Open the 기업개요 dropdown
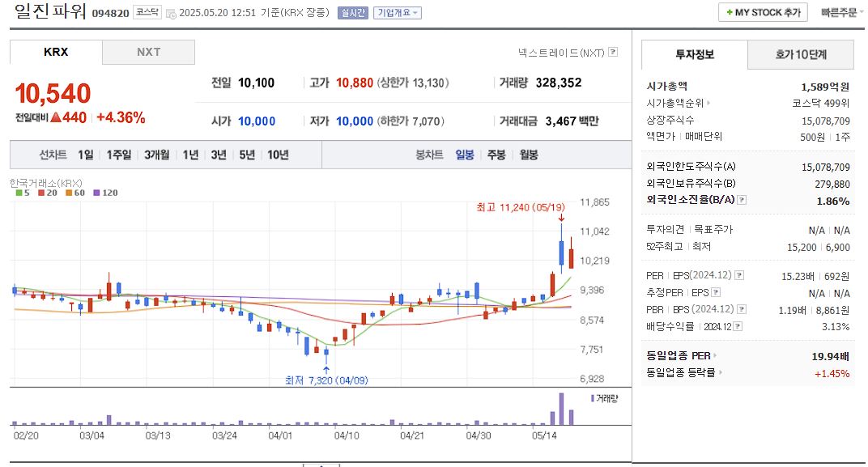Screen dimensions: 868x467 397,12
